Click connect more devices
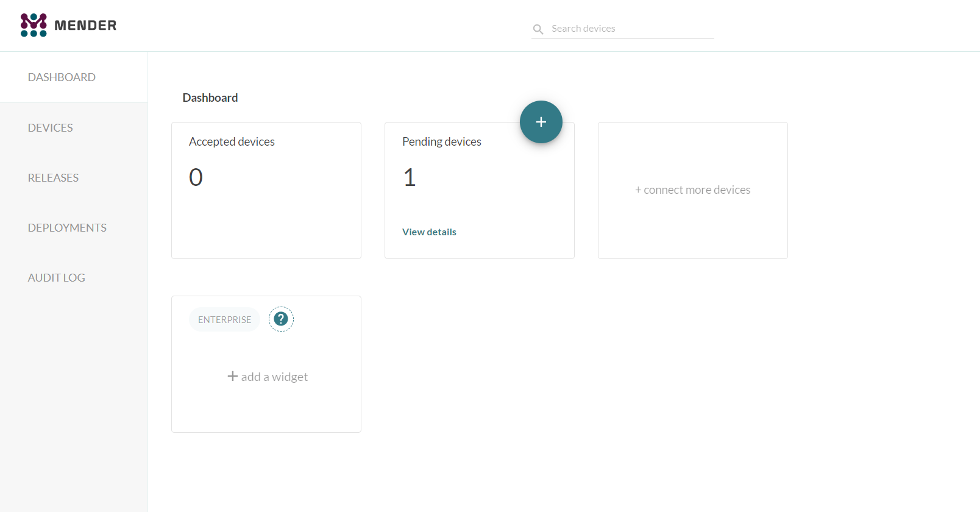Screen dimensions: 980x512 pyautogui.click(x=692, y=190)
